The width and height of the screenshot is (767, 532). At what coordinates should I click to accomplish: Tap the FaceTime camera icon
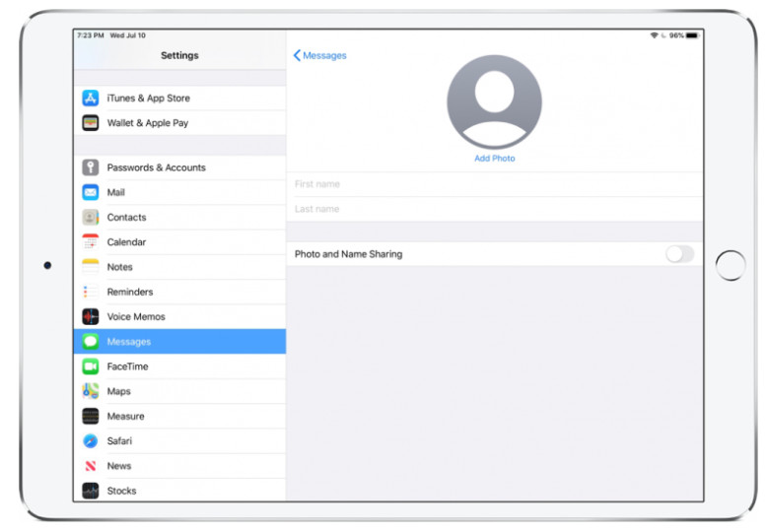click(x=91, y=366)
